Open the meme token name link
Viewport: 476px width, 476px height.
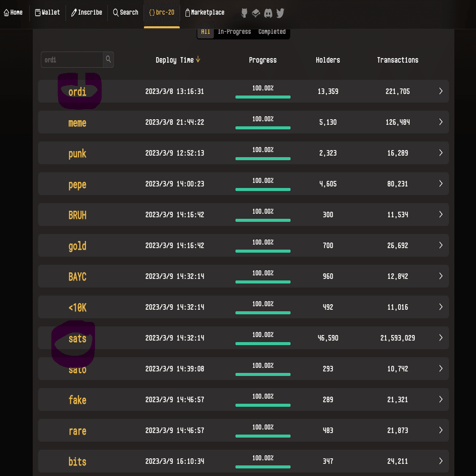click(77, 122)
